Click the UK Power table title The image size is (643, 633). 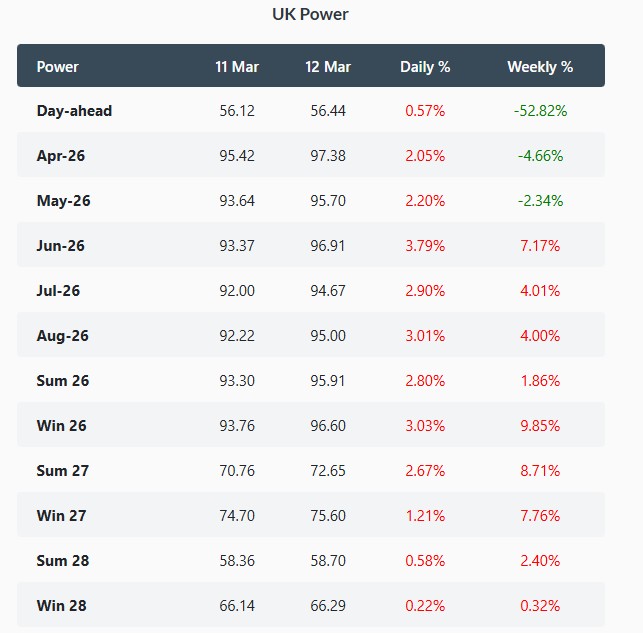[311, 14]
